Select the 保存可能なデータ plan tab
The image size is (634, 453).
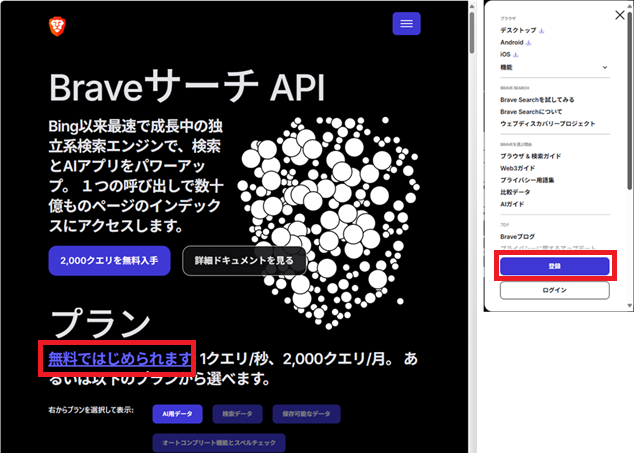coord(306,414)
